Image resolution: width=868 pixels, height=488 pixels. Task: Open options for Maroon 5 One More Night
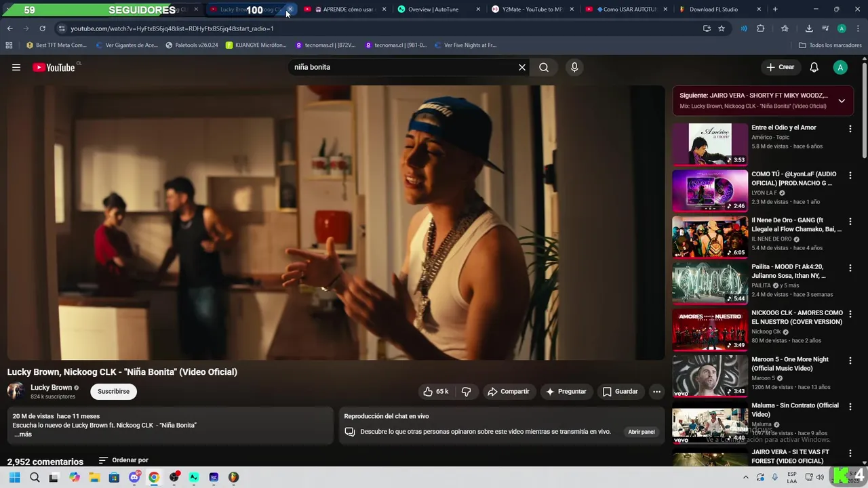click(850, 361)
